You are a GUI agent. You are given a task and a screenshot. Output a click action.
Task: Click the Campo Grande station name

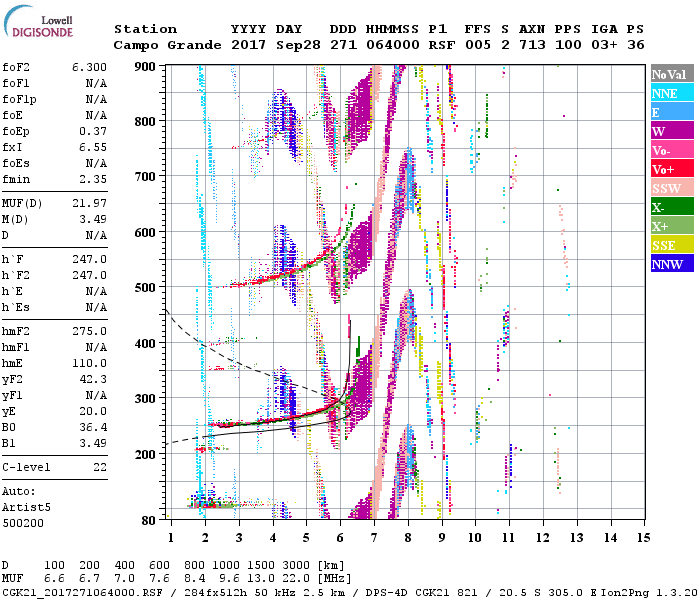pos(160,45)
